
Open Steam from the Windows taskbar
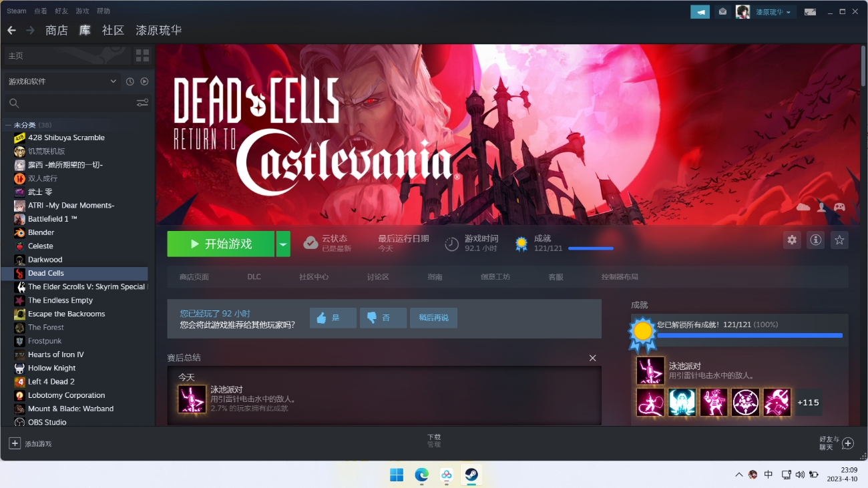[471, 475]
